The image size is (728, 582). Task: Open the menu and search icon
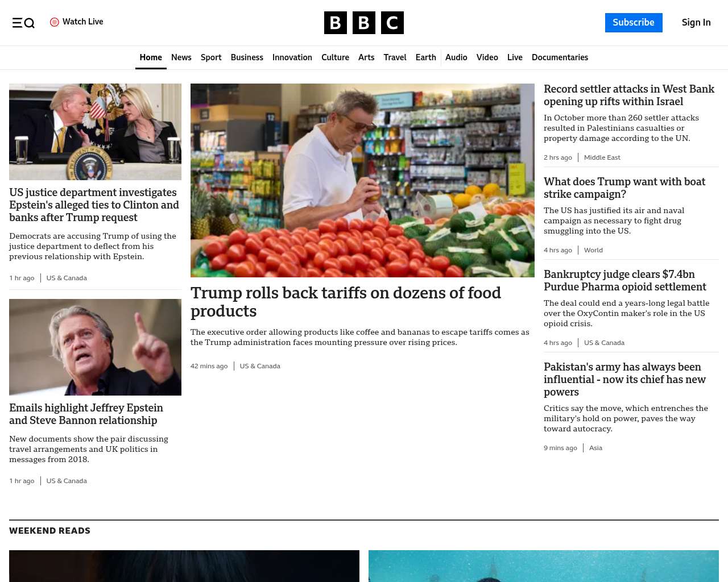23,23
